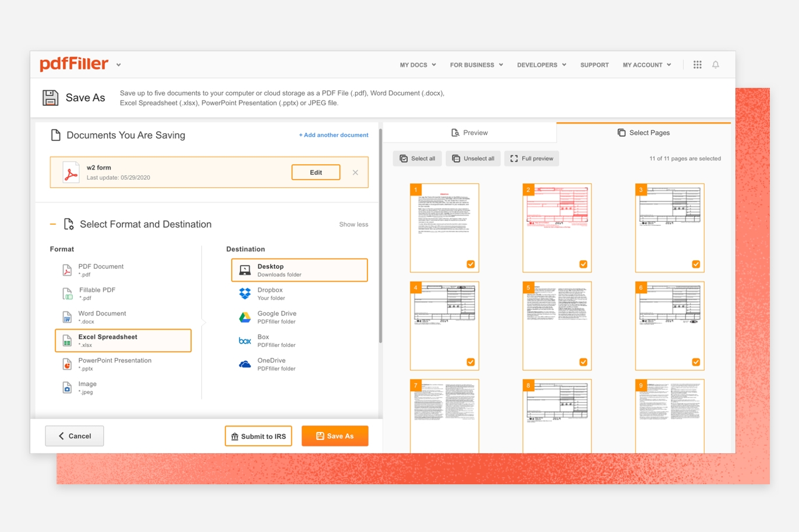Click the Save As floppy disk icon
This screenshot has height=532, width=799.
(x=51, y=98)
